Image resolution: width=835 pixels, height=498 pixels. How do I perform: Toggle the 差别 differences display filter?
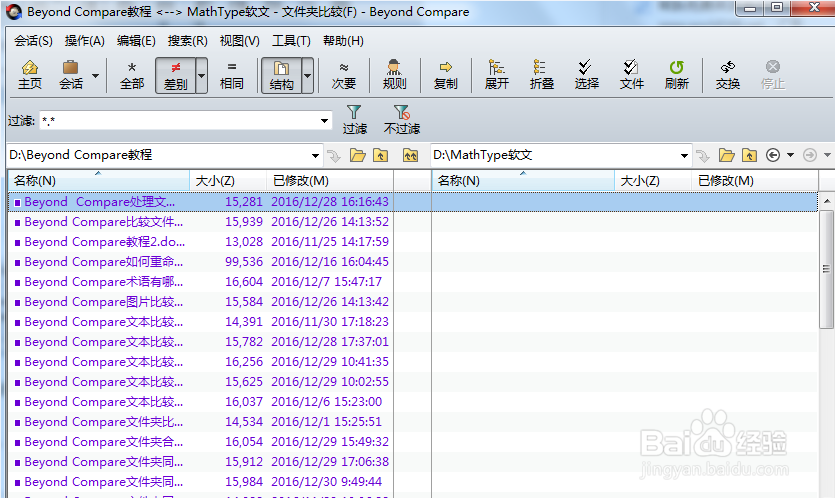click(176, 76)
